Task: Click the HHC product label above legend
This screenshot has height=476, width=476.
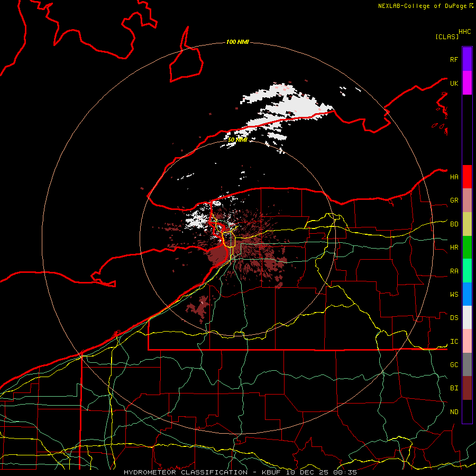Action: [x=464, y=32]
